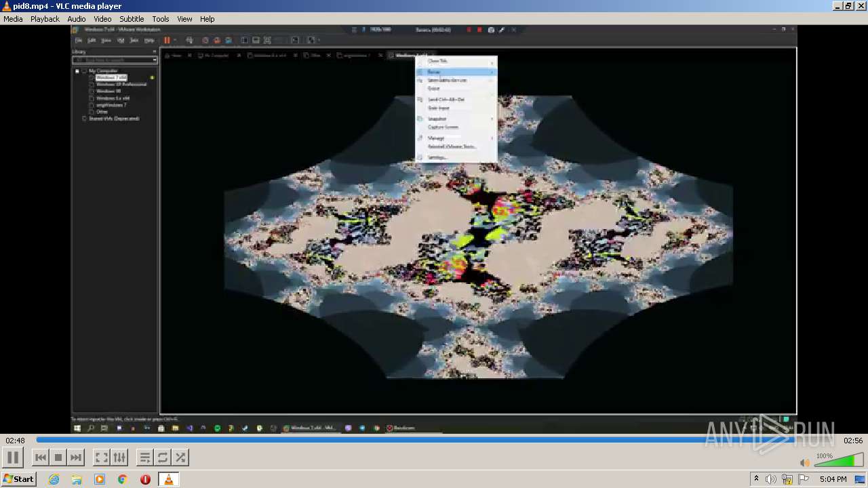This screenshot has width=868, height=488.
Task: Choose Power in the context menu
Action: point(456,72)
